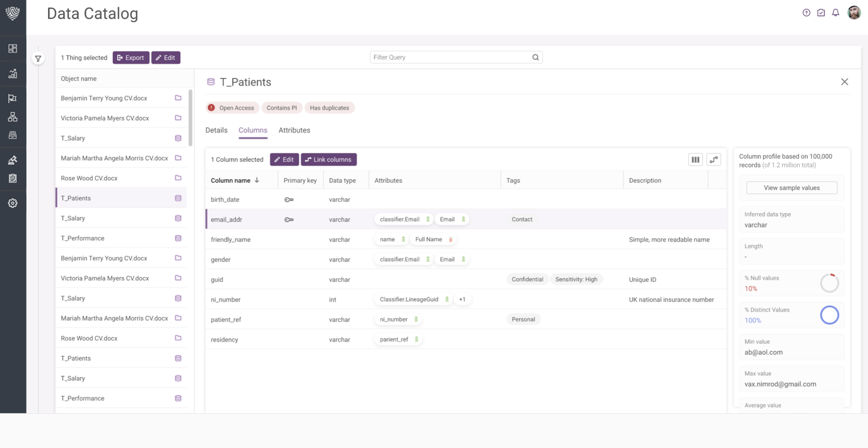Click the Classifier.LineageGuid attribute chip

pyautogui.click(x=414, y=299)
